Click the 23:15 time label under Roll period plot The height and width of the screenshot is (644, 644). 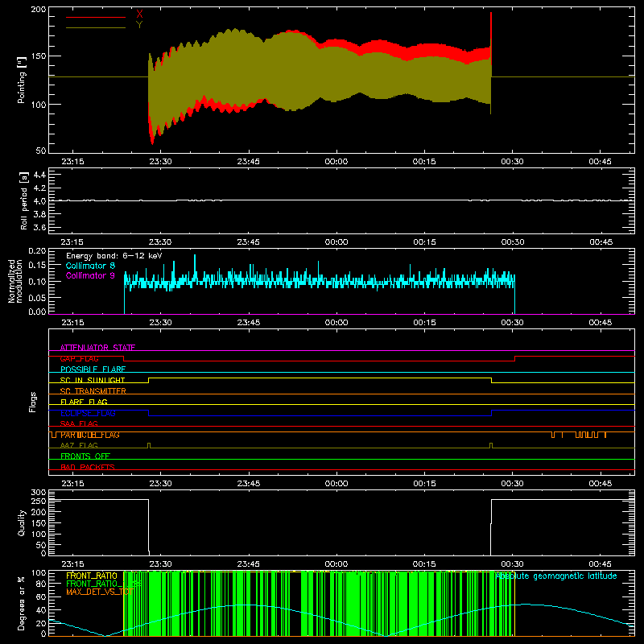point(72,242)
